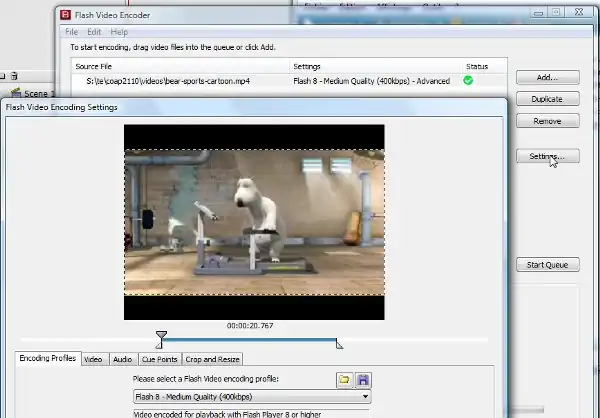Click the Duplicate button
The width and height of the screenshot is (600, 418).
coord(547,99)
